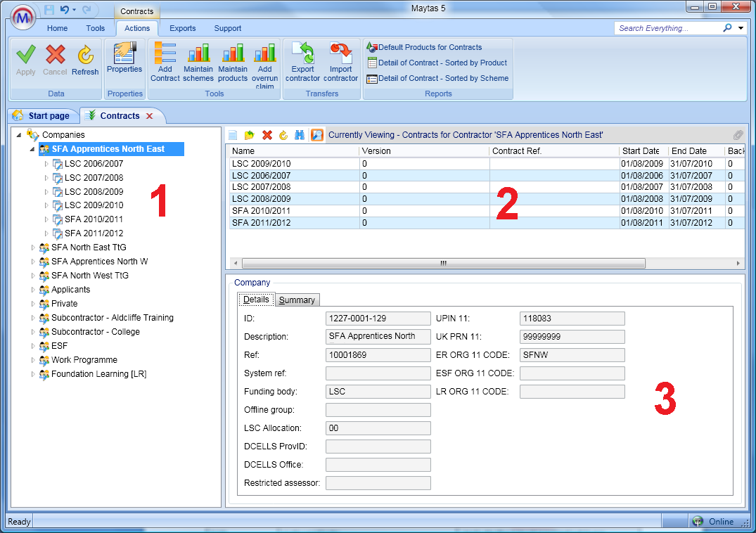
Task: Collapse the SFA Apprentices North East node
Action: pyautogui.click(x=32, y=149)
